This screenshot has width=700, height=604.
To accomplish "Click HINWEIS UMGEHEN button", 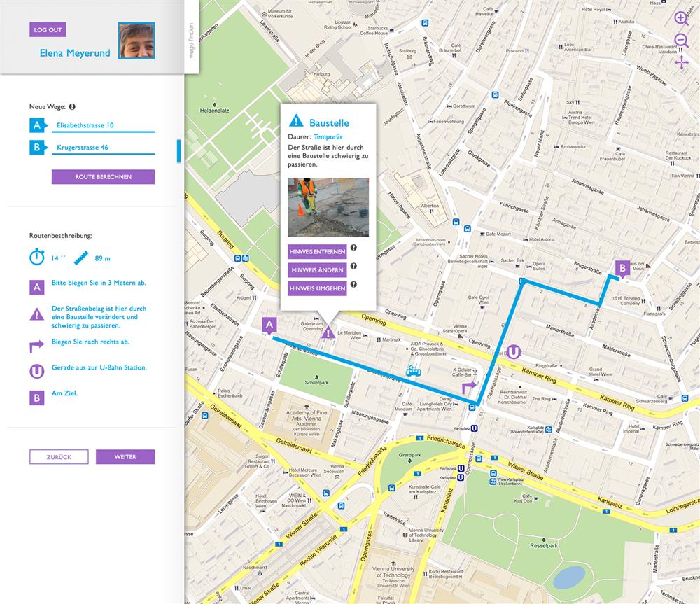I will [317, 288].
